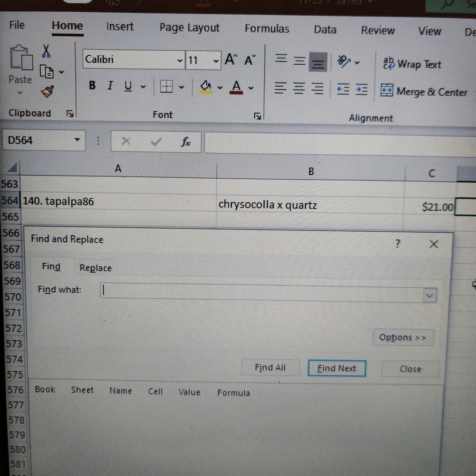Select cell containing chrysocolla x quartz
Viewport: 476px width, 476px height.
coord(310,205)
